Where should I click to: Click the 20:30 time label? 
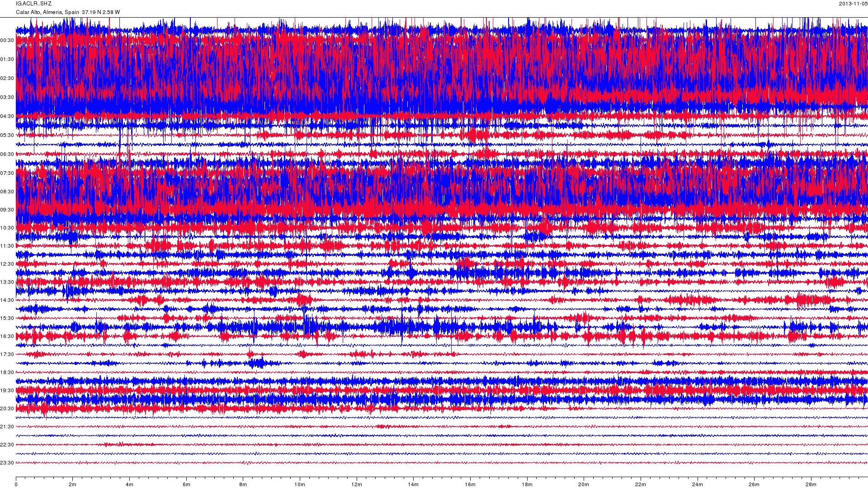point(7,409)
